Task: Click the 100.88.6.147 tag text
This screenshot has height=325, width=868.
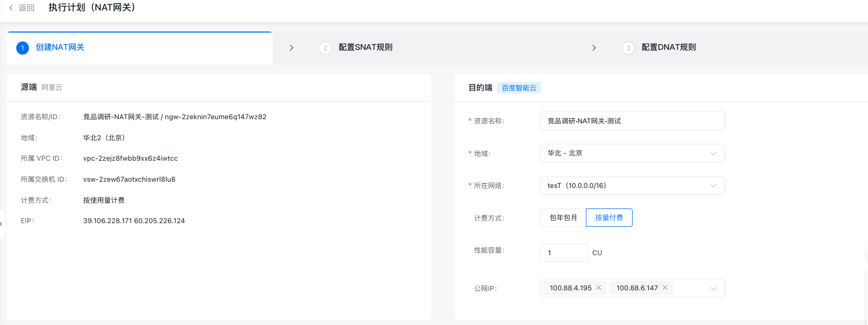Action: (x=637, y=288)
